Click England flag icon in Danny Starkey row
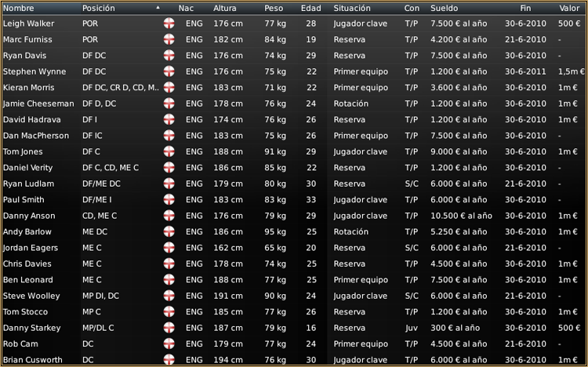This screenshot has height=367, width=588. pyautogui.click(x=169, y=328)
